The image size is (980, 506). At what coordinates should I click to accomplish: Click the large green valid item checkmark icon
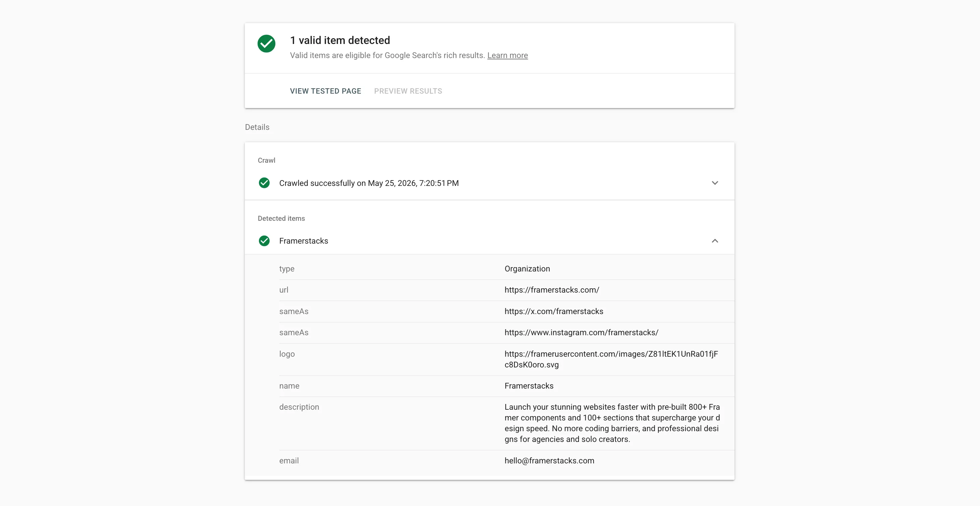click(x=266, y=44)
